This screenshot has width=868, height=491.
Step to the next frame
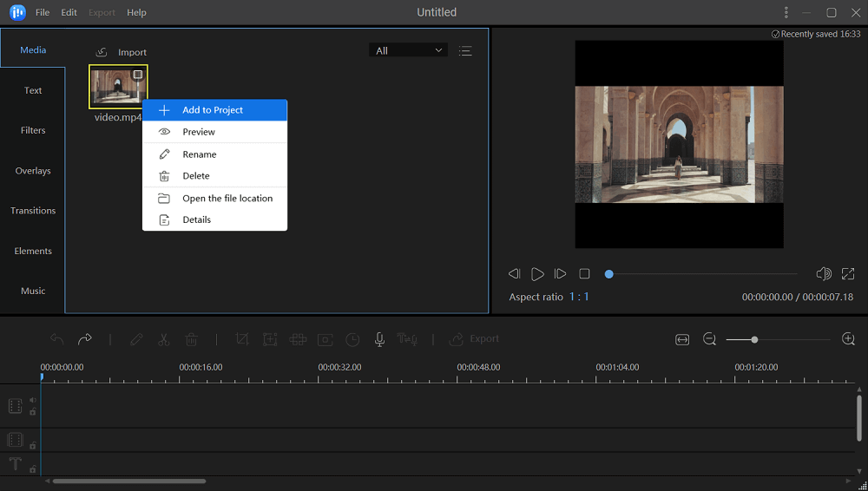[x=561, y=274]
